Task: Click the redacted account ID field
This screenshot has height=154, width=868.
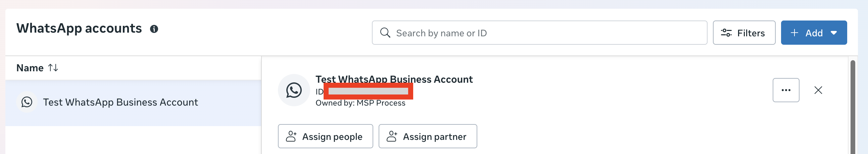Action: click(x=368, y=91)
